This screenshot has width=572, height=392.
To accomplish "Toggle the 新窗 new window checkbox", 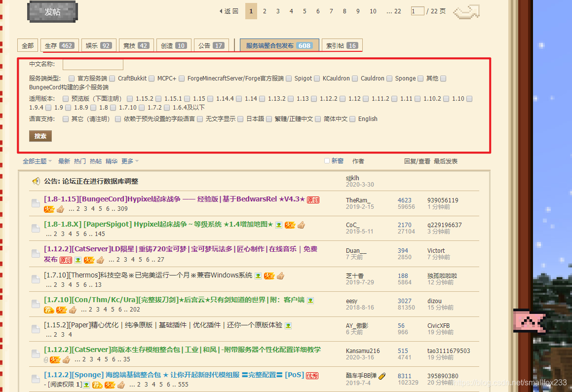I will point(327,160).
